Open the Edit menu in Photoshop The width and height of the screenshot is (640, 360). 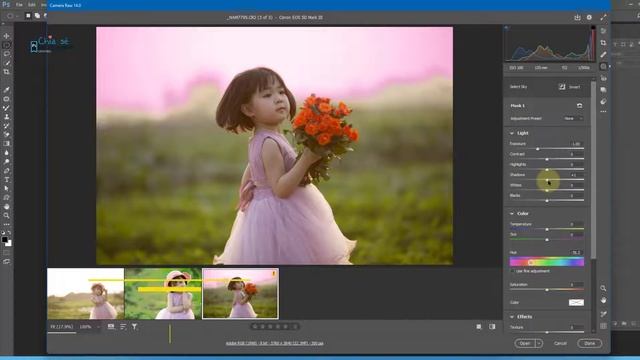[31, 5]
